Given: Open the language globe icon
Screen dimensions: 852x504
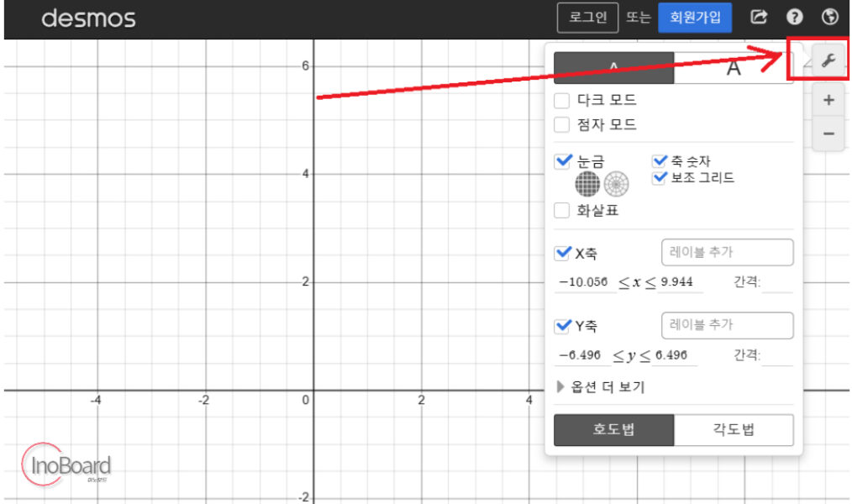Looking at the screenshot, I should pos(829,17).
